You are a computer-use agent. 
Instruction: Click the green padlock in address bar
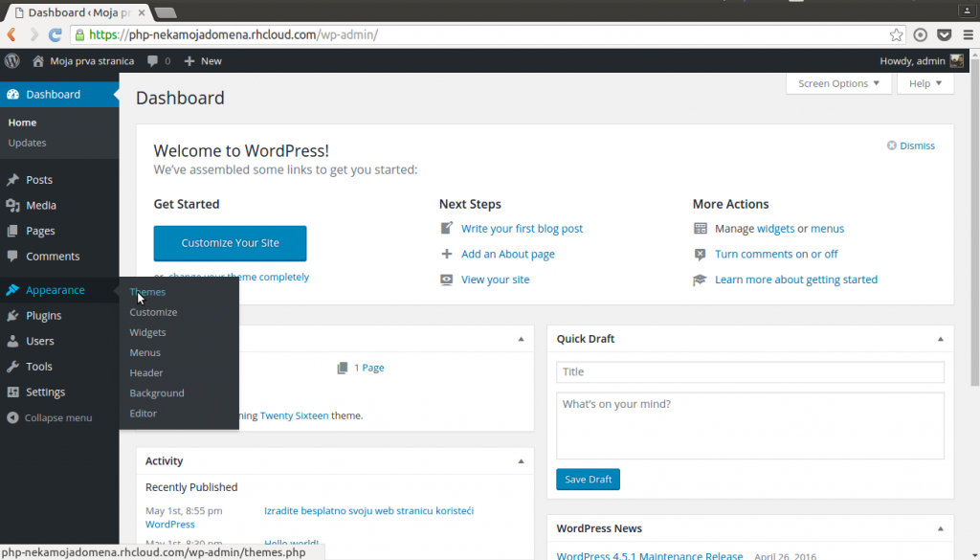pos(79,35)
